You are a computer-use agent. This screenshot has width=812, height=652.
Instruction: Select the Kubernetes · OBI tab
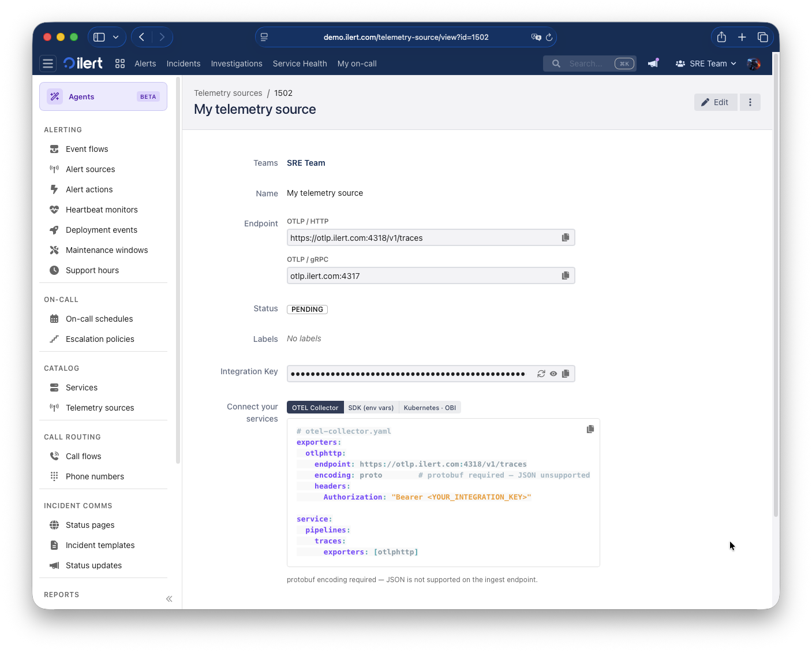430,408
